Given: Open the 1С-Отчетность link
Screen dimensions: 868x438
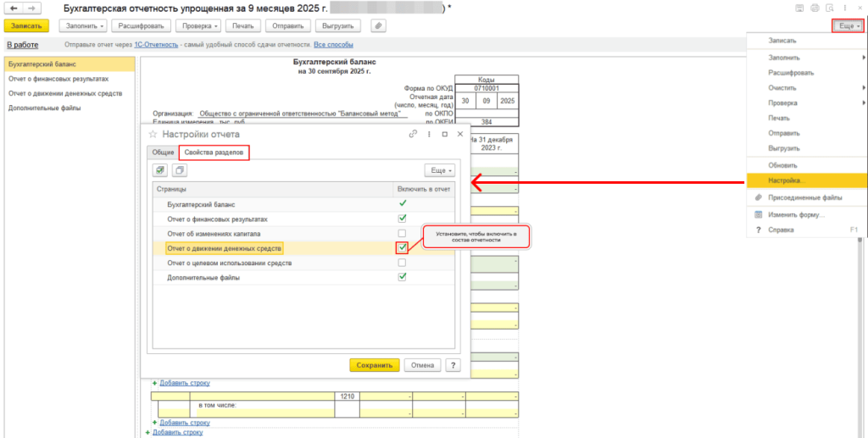Looking at the screenshot, I should 156,44.
